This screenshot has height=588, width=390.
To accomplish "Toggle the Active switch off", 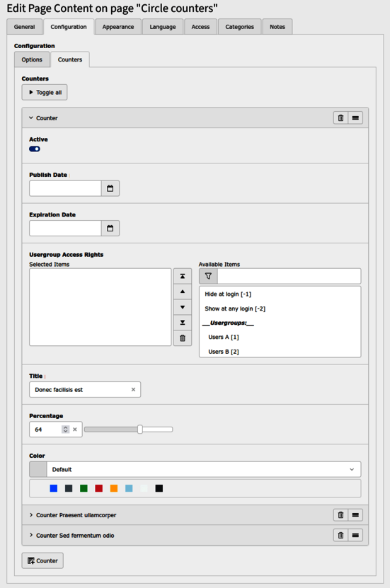I will tap(35, 149).
